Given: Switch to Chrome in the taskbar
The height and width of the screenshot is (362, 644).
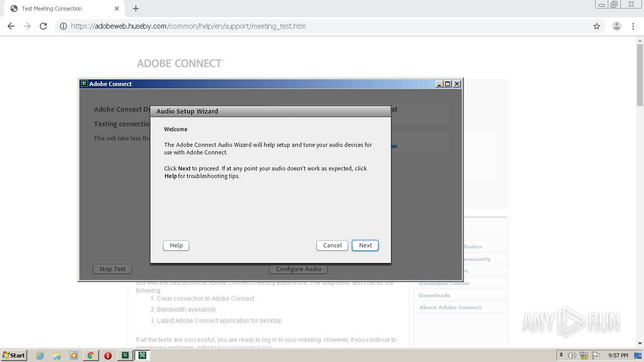Looking at the screenshot, I should click(x=91, y=355).
